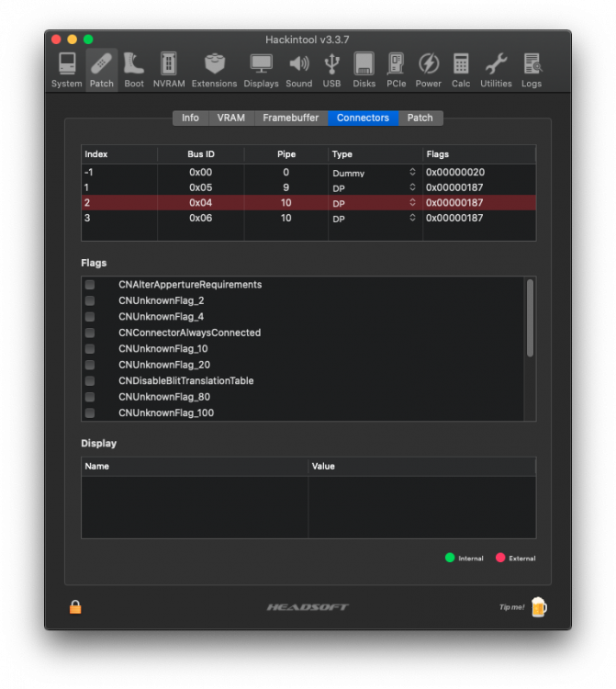Open the Utilities section
The width and height of the screenshot is (616, 689).
(496, 70)
